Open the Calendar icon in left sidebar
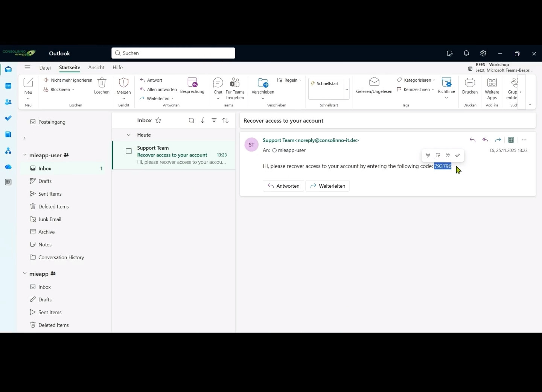 8,86
